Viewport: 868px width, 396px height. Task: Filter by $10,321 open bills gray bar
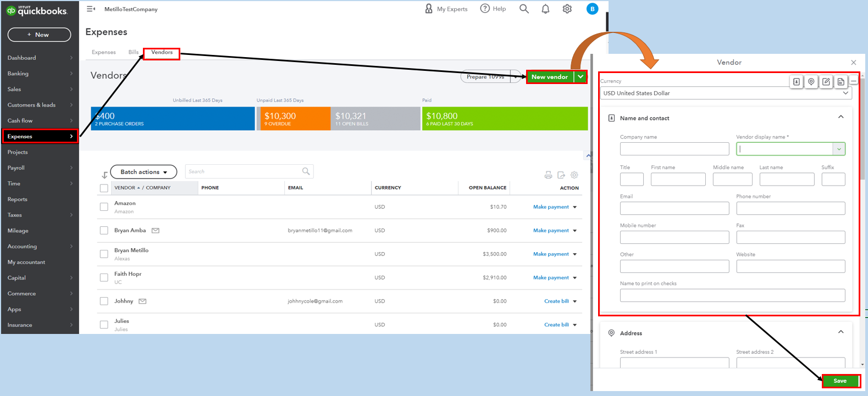376,119
